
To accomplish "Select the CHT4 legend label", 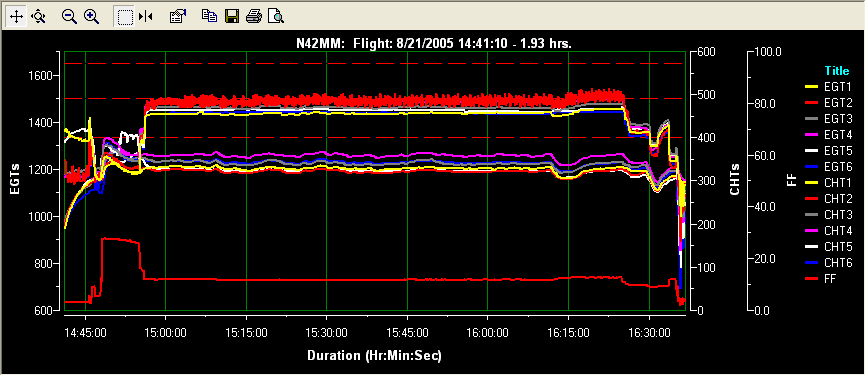I will pyautogui.click(x=837, y=230).
